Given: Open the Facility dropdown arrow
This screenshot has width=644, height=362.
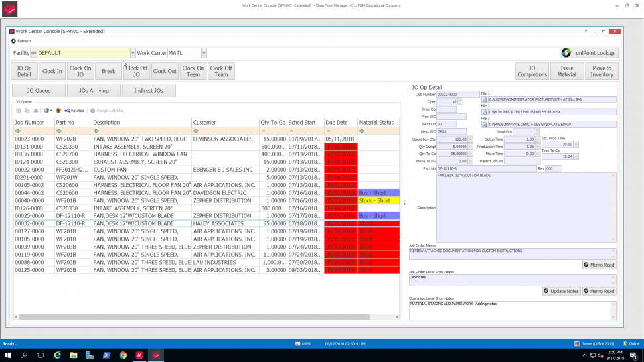Looking at the screenshot, I should click(133, 53).
